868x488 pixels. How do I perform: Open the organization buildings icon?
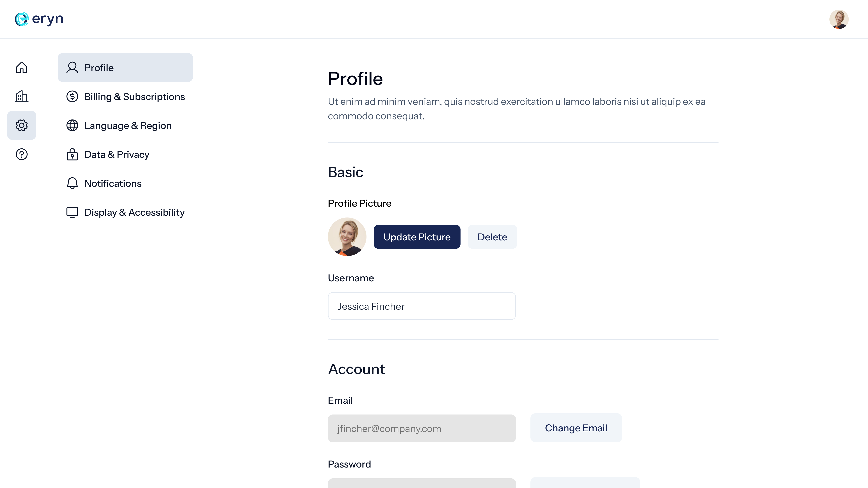tap(21, 96)
